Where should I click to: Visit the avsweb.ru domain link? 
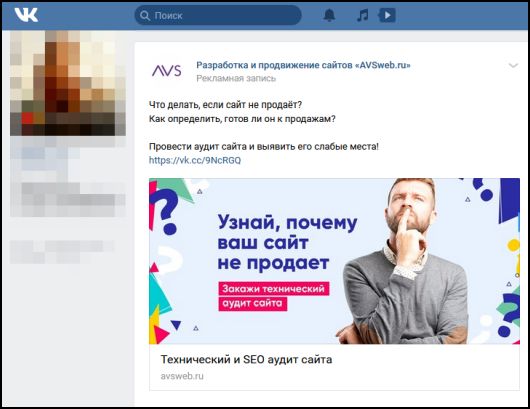click(x=182, y=376)
